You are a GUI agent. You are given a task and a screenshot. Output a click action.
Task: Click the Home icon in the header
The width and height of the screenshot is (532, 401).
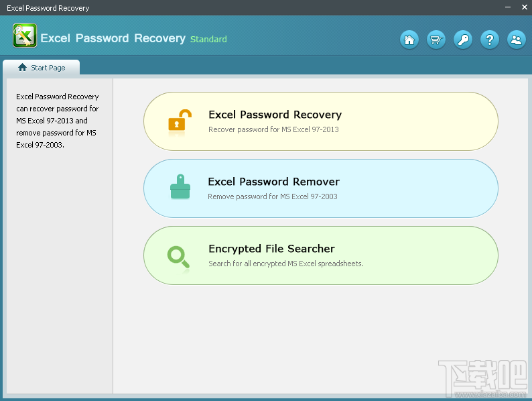(409, 40)
